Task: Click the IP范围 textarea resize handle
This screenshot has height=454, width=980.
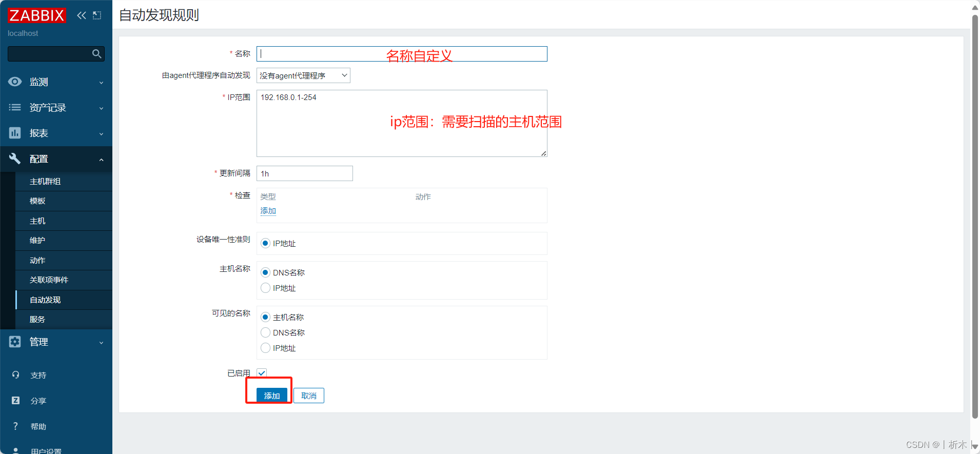Action: [543, 153]
